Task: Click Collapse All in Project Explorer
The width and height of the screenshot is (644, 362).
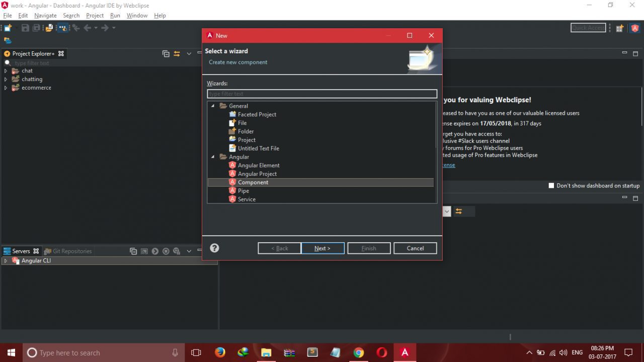Action: tap(166, 54)
